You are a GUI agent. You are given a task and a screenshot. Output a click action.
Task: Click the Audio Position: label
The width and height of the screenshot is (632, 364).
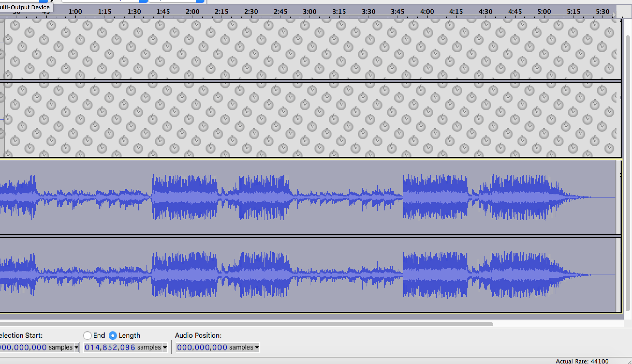[198, 335]
